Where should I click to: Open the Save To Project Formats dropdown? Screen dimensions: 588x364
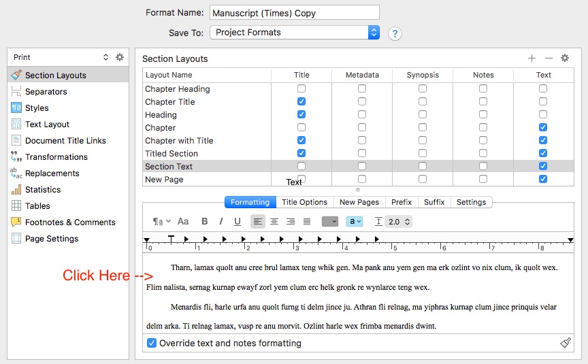(x=294, y=33)
